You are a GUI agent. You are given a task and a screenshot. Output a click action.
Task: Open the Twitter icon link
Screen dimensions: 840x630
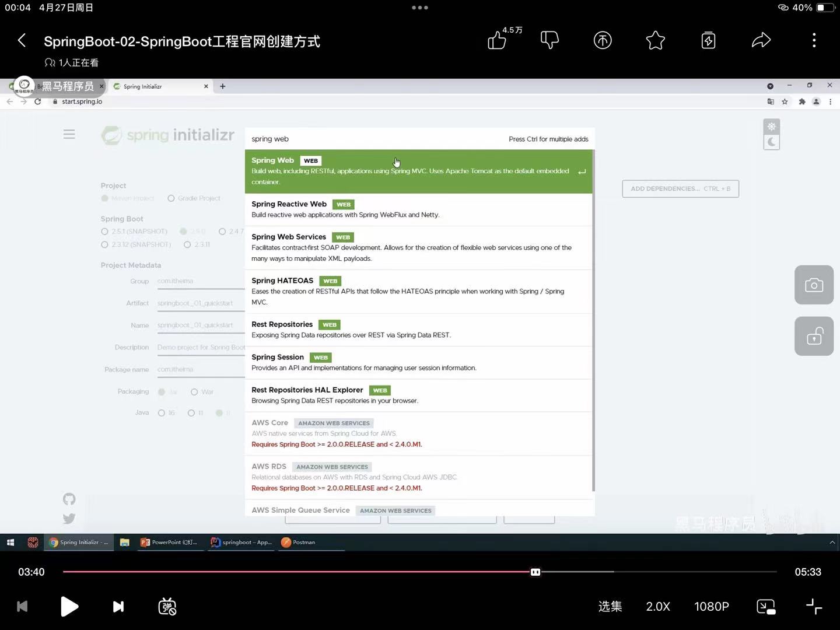[x=69, y=519]
